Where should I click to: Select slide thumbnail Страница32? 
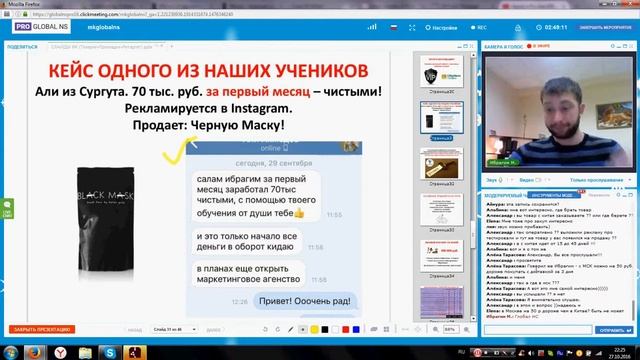442,164
